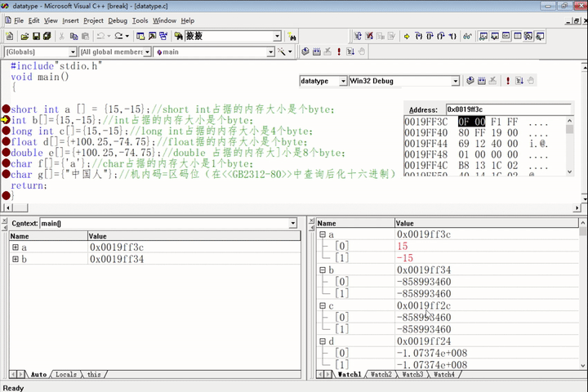Open the Tools menu
This screenshot has width=588, height=392.
(x=140, y=20)
